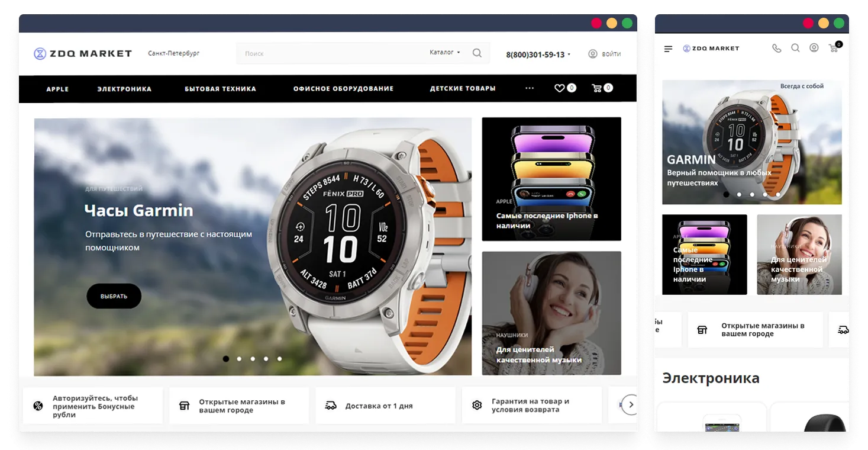
Task: Open the Санкт-Петербург city selector
Action: click(x=173, y=53)
